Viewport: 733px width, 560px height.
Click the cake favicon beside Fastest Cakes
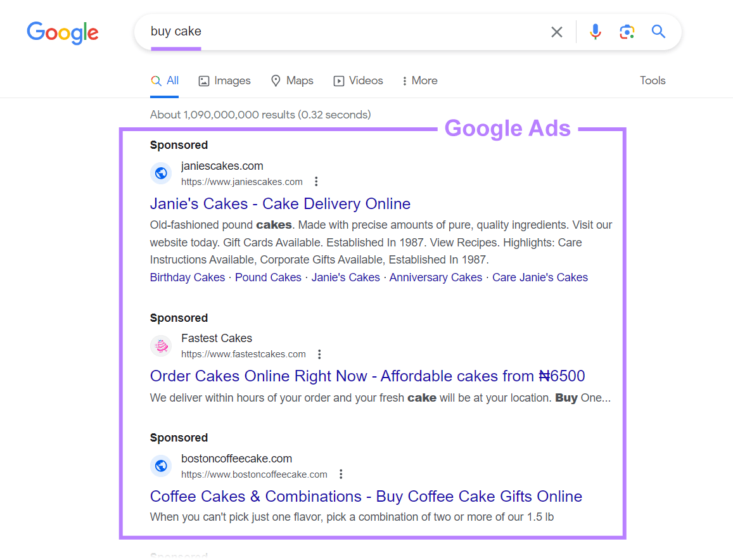[161, 346]
